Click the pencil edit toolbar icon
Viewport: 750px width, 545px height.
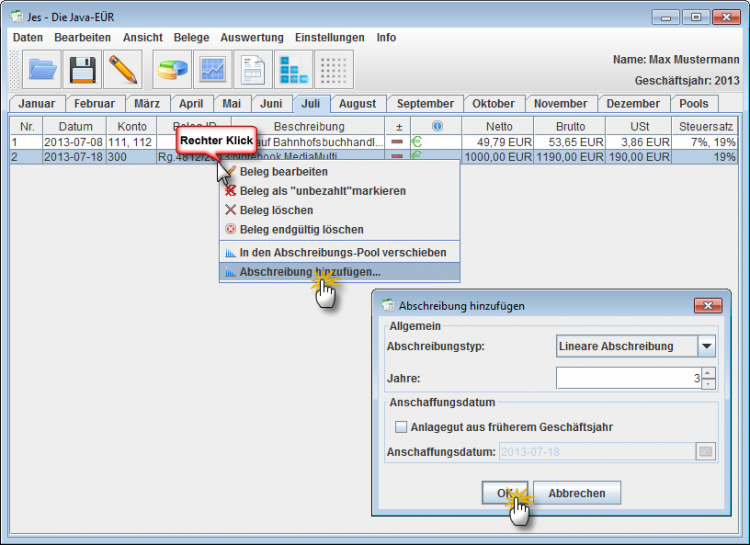124,70
